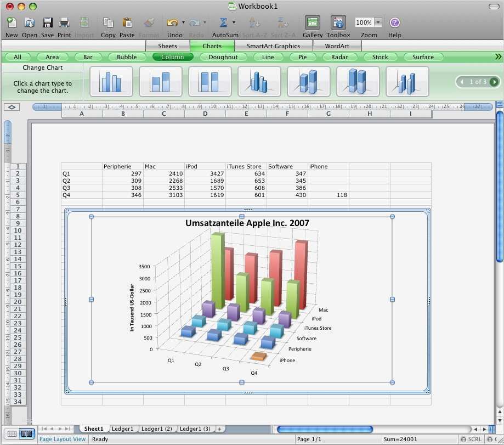This screenshot has height=445, width=504.
Task: Select row 5 header
Action: tap(18, 195)
